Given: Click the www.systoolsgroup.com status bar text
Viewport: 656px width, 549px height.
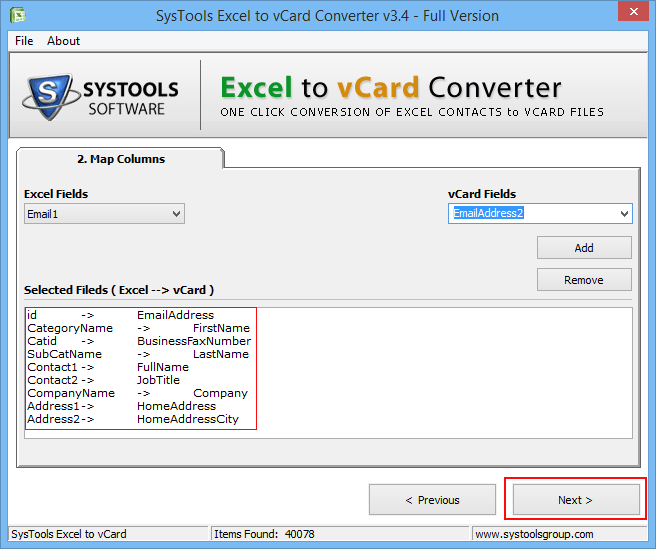Looking at the screenshot, I should pos(534,534).
